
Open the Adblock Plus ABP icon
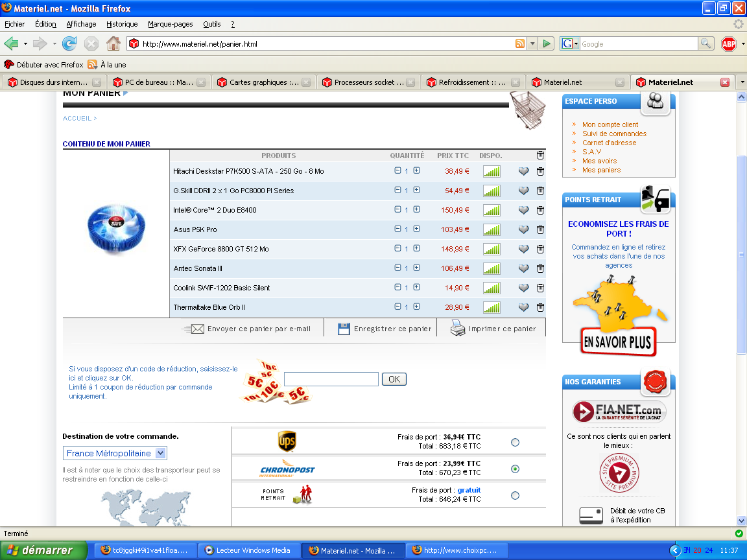[729, 44]
